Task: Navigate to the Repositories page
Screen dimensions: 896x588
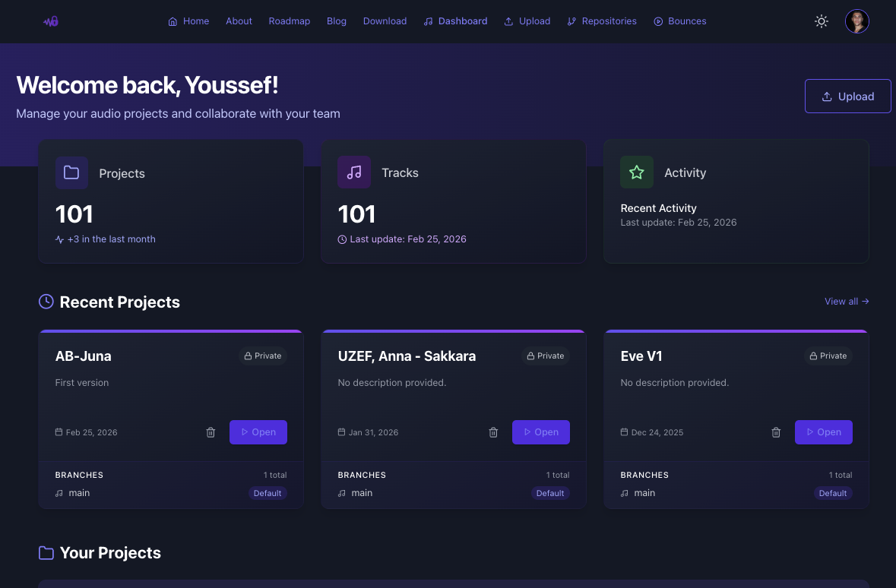Action: click(602, 21)
